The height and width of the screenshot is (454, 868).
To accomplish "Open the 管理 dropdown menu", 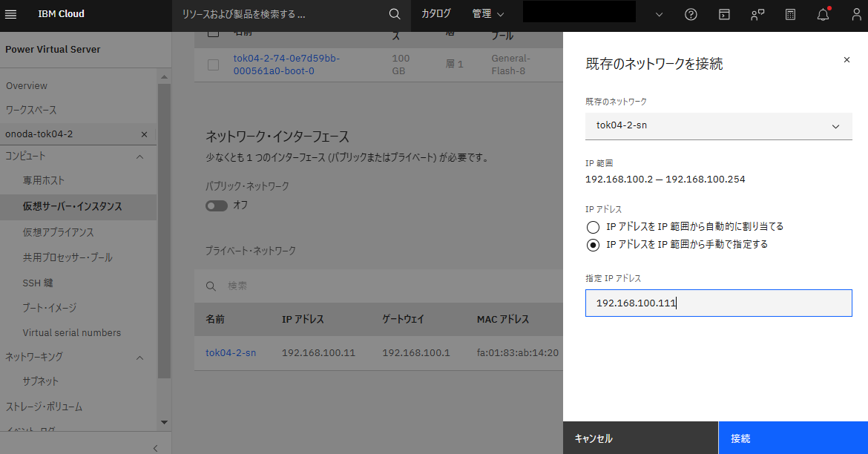I will [487, 14].
